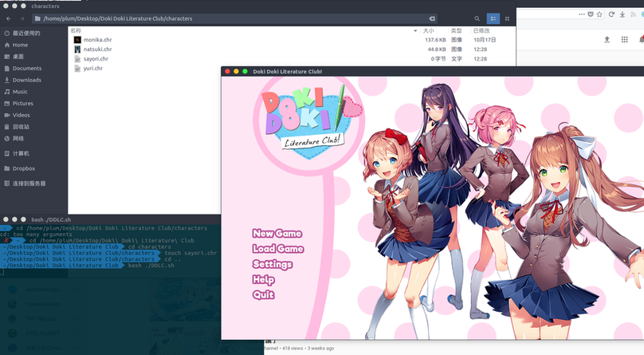
Task: Sort by Size (大小) column header
Action: (428, 31)
